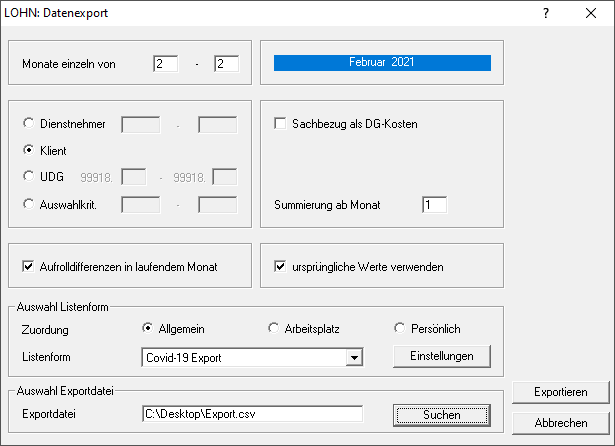This screenshot has width=615, height=446.
Task: Toggle Aufrolldifferenzen in laufendem Monat
Action: [29, 267]
